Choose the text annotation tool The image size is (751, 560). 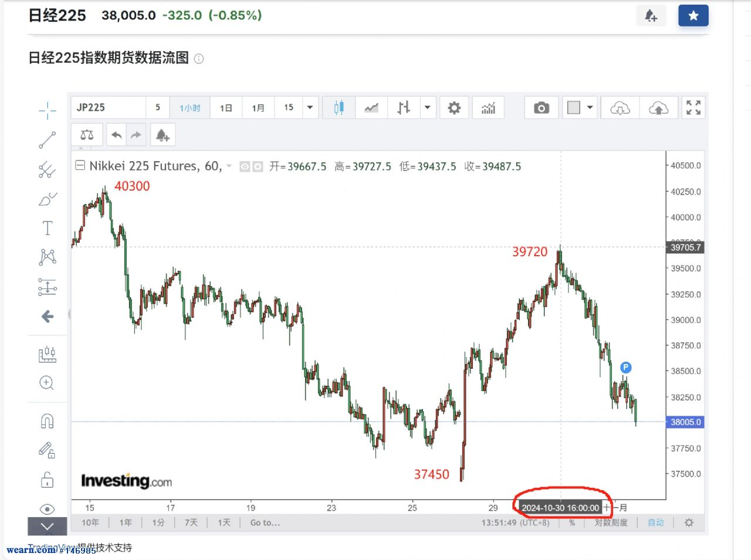pos(48,228)
